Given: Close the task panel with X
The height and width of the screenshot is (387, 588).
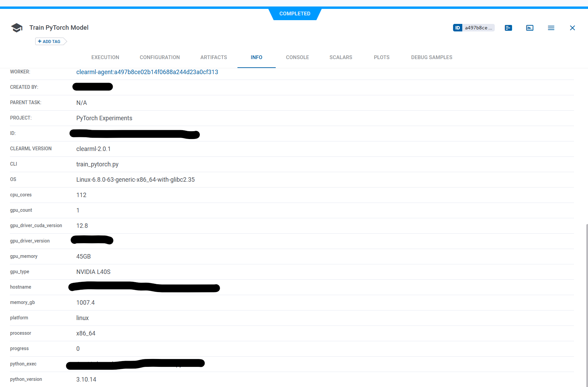Looking at the screenshot, I should coord(572,28).
